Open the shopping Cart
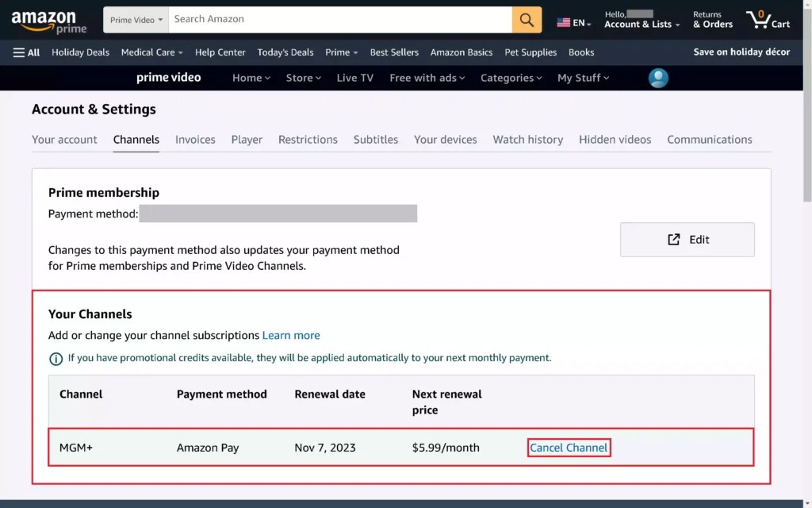 pyautogui.click(x=766, y=18)
